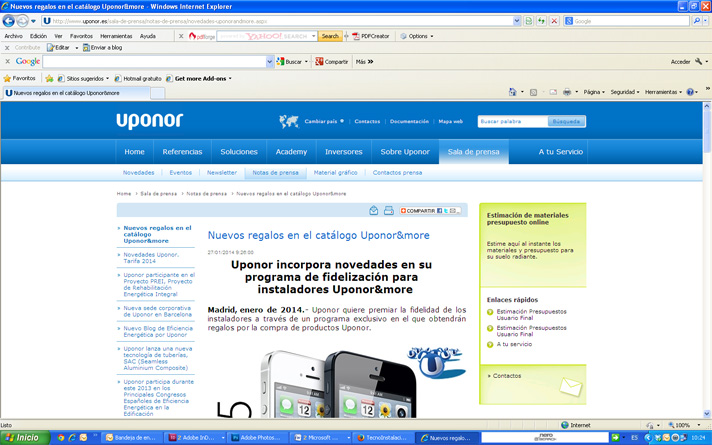Click the browser Forward arrow button
The height and width of the screenshot is (445, 712).
click(x=22, y=20)
